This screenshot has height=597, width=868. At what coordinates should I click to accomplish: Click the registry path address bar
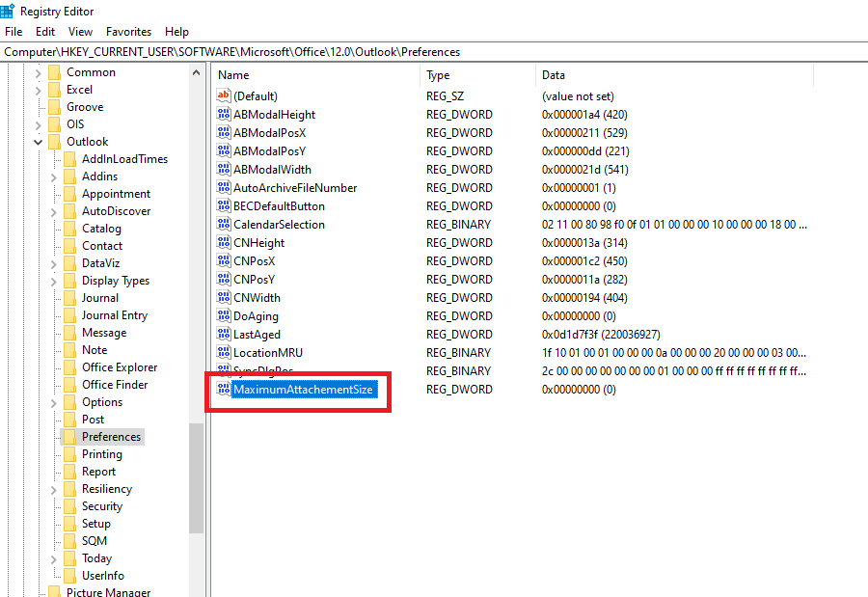[x=434, y=52]
